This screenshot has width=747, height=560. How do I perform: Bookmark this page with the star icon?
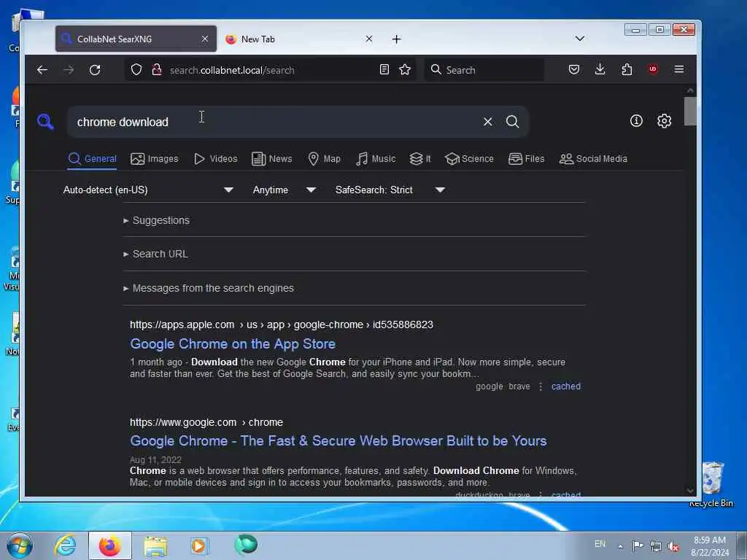[405, 70]
